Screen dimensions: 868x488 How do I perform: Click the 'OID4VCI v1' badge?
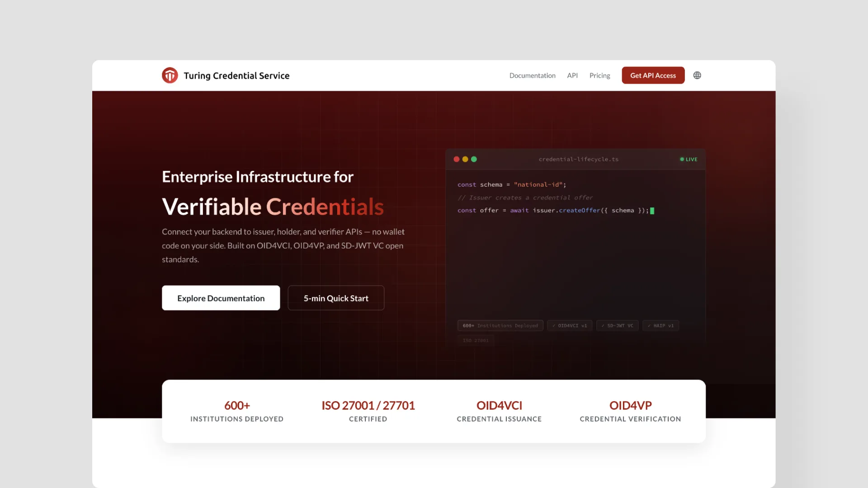(569, 326)
